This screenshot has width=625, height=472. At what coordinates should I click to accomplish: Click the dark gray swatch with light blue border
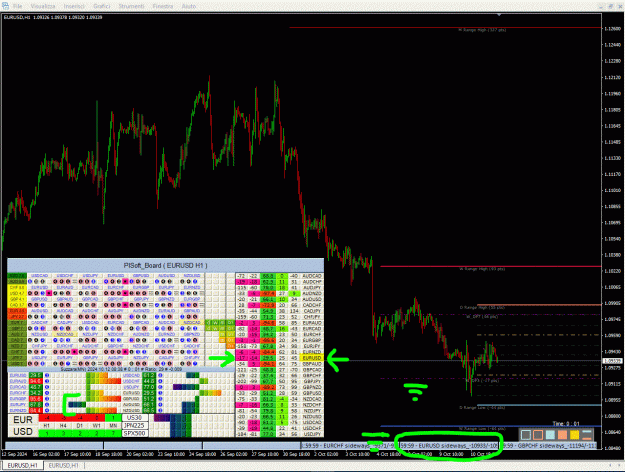point(526,435)
